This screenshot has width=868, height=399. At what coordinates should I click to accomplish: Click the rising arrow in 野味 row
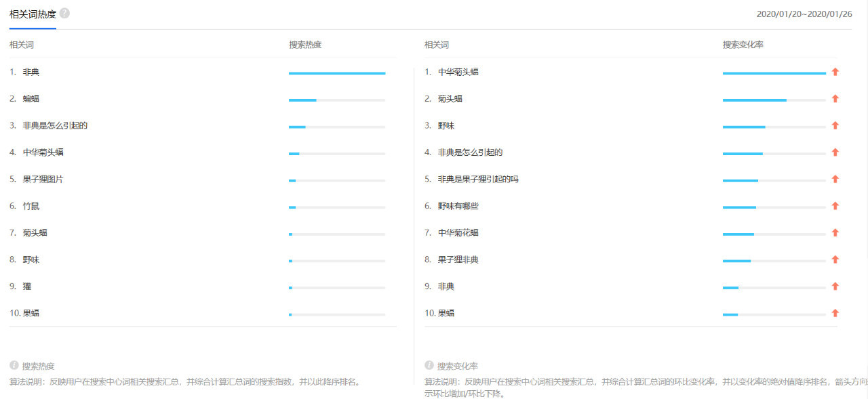(x=835, y=125)
